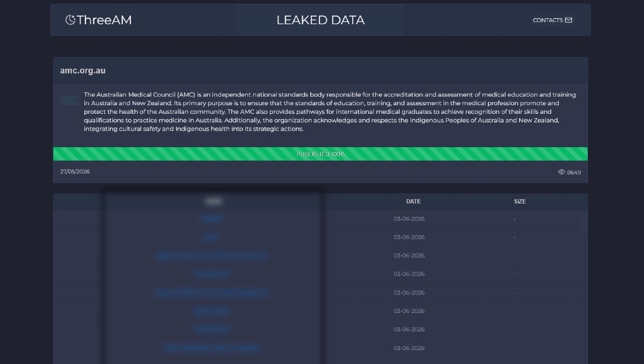644x364 pixels.
Task: Select the amc.org.au heading title
Action: click(x=83, y=71)
